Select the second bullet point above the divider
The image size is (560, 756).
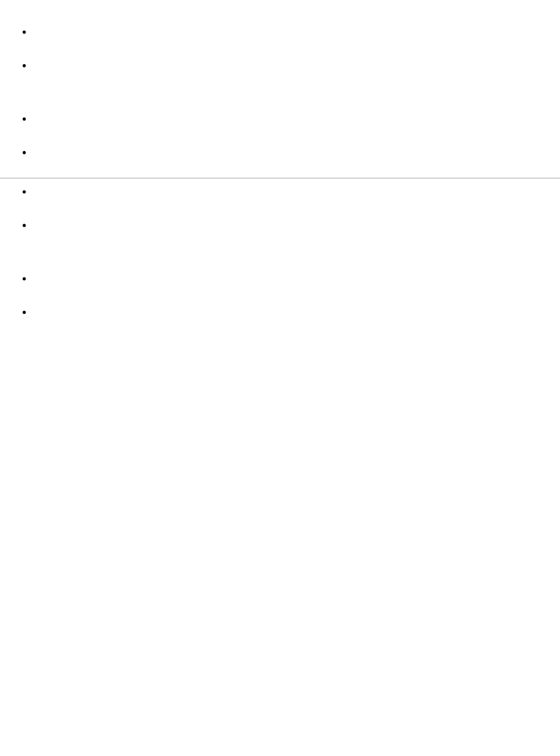click(24, 66)
